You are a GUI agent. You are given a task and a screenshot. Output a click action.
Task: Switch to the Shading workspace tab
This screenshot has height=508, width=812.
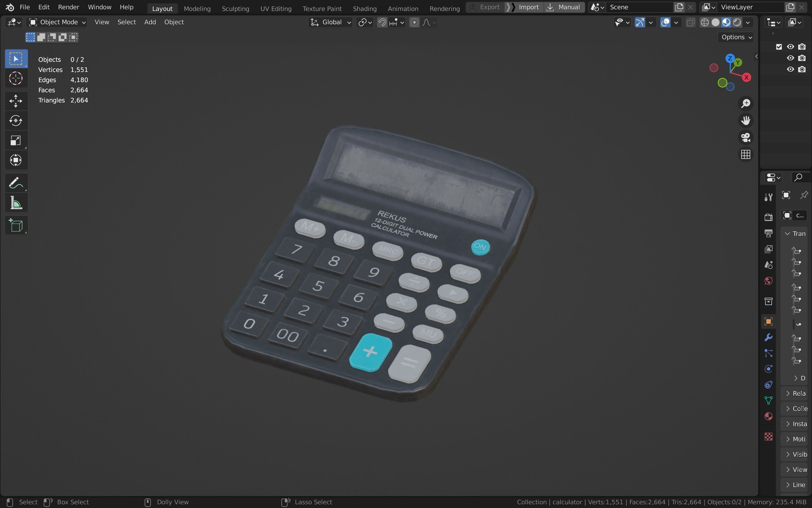[x=364, y=8]
